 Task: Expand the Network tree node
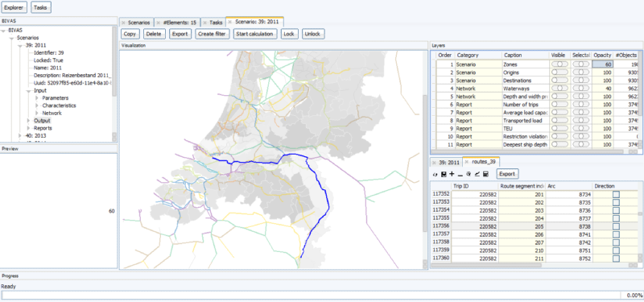37,113
